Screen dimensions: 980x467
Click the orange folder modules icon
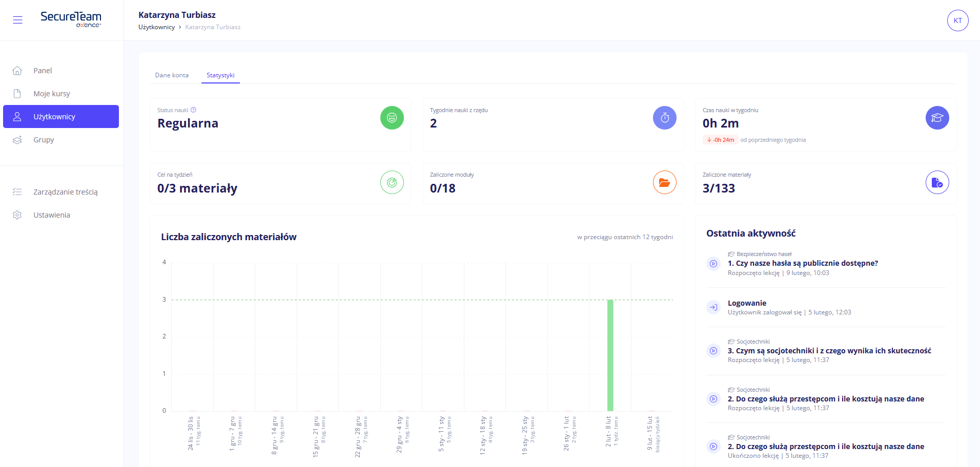[664, 182]
